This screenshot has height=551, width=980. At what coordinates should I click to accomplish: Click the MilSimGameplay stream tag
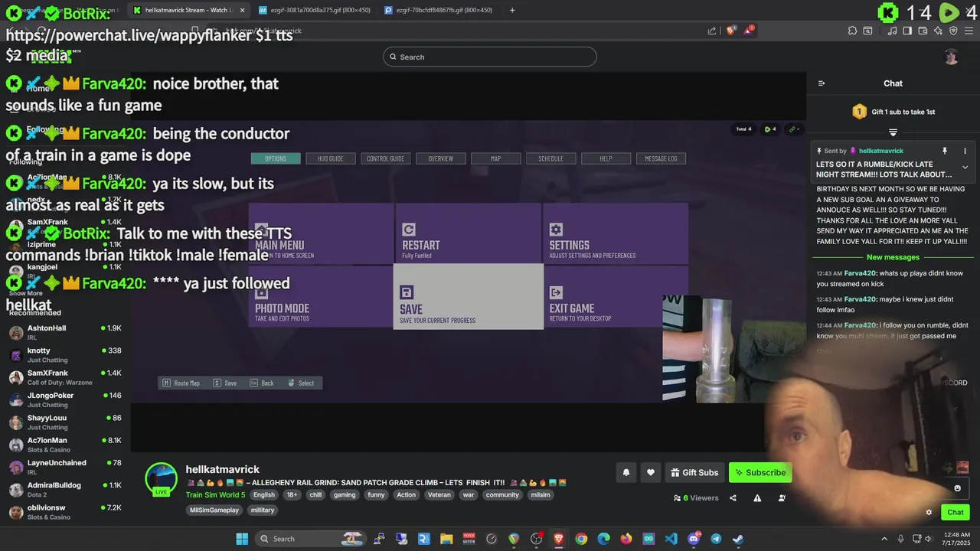[x=214, y=510]
